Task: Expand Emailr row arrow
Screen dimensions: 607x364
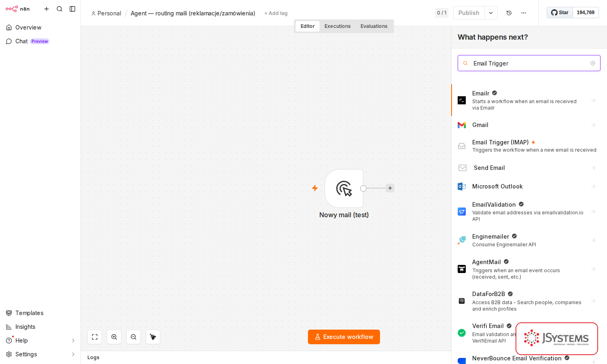Action: coord(593,100)
